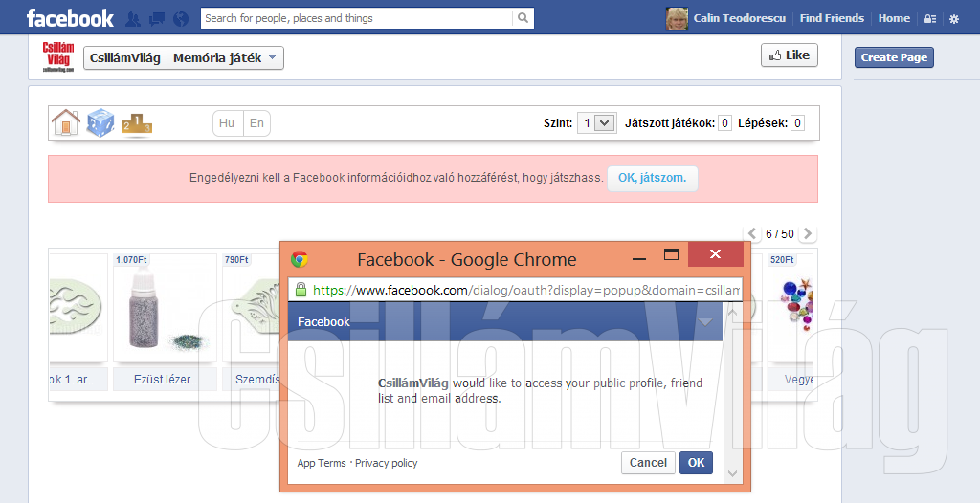Click the search magnifier button
Viewport: 980px width, 503px height.
click(523, 18)
